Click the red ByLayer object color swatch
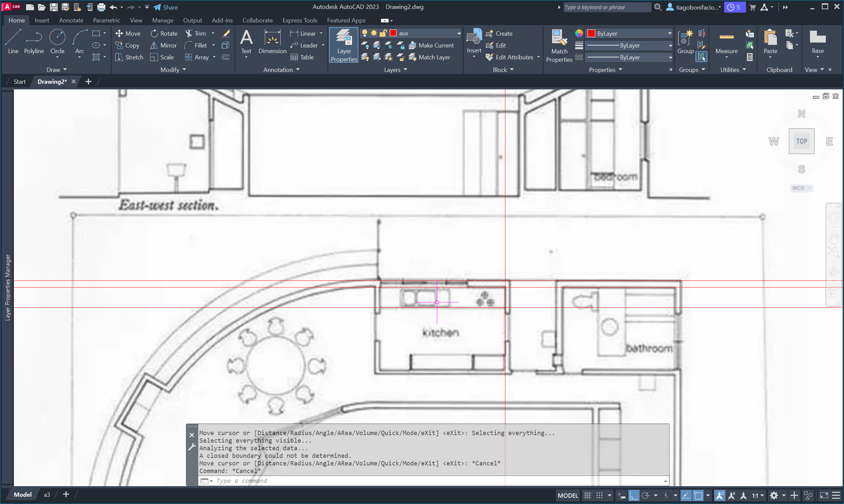This screenshot has width=844, height=504. [x=591, y=33]
